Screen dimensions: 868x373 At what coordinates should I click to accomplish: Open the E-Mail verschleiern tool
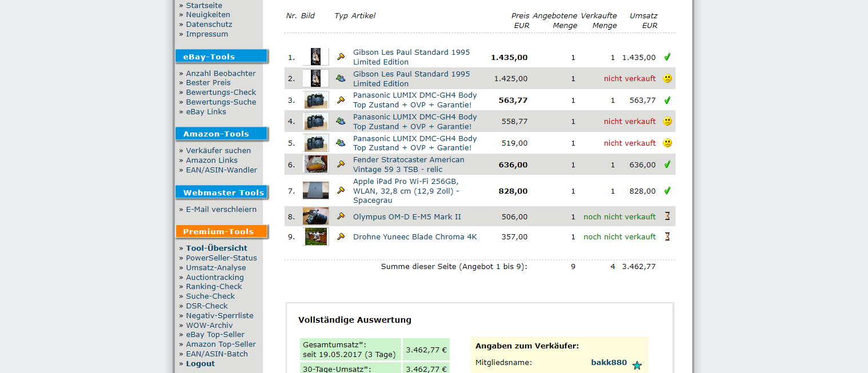coord(221,210)
